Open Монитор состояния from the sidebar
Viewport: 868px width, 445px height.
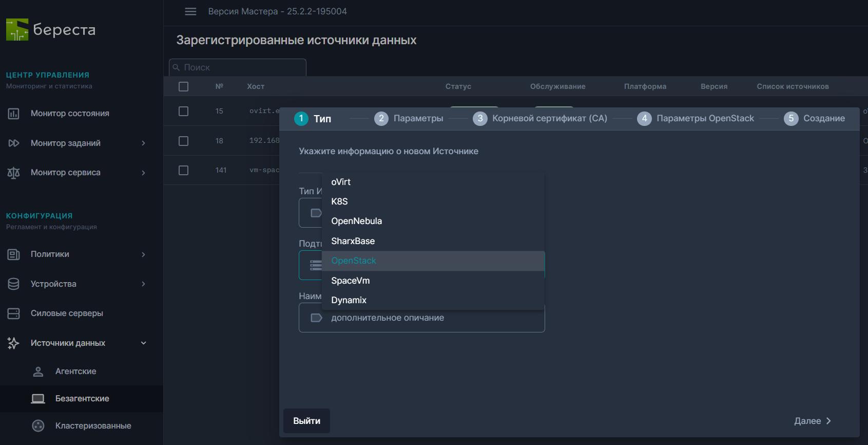tap(70, 114)
